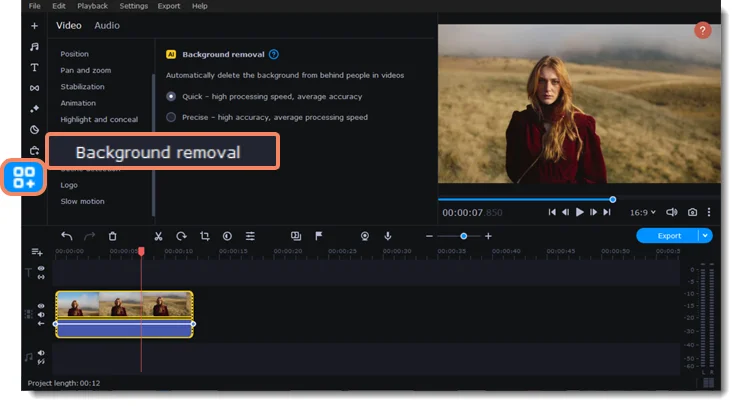Image resolution: width=736 pixels, height=406 pixels.
Task: Click the blue help icon beside Background removal
Action: pyautogui.click(x=274, y=54)
